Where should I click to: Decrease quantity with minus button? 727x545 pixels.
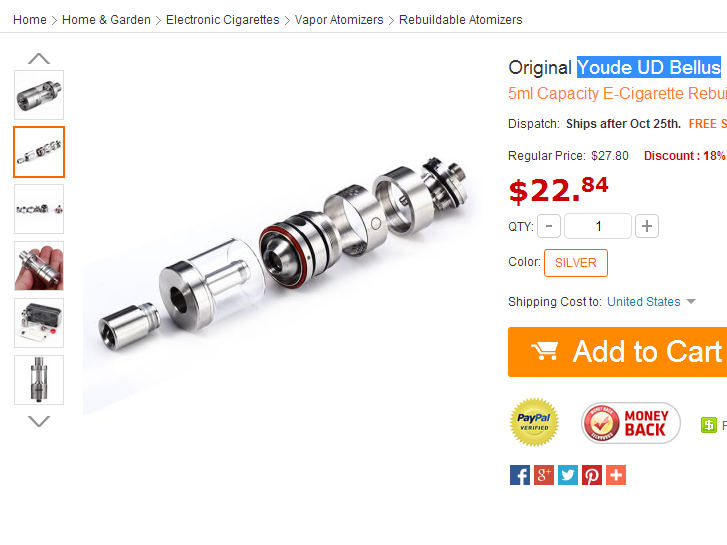click(549, 226)
